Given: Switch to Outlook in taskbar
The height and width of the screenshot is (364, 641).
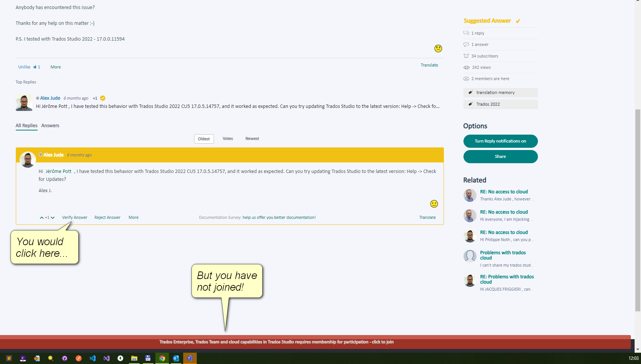Looking at the screenshot, I should (176, 358).
